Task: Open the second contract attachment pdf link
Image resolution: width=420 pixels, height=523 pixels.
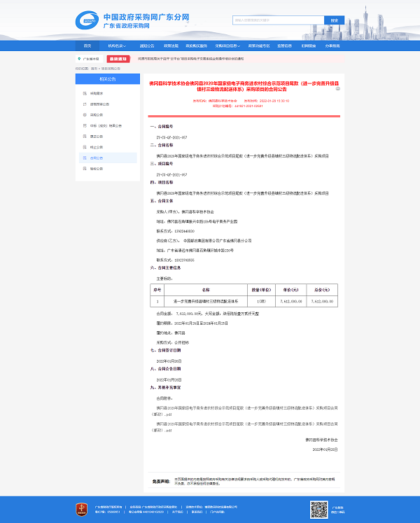Action: [x=244, y=427]
